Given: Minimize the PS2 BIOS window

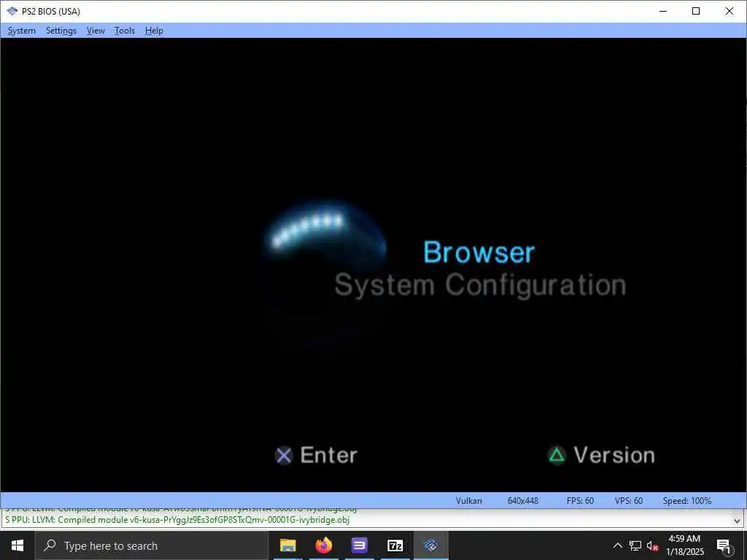Looking at the screenshot, I should coord(663,11).
